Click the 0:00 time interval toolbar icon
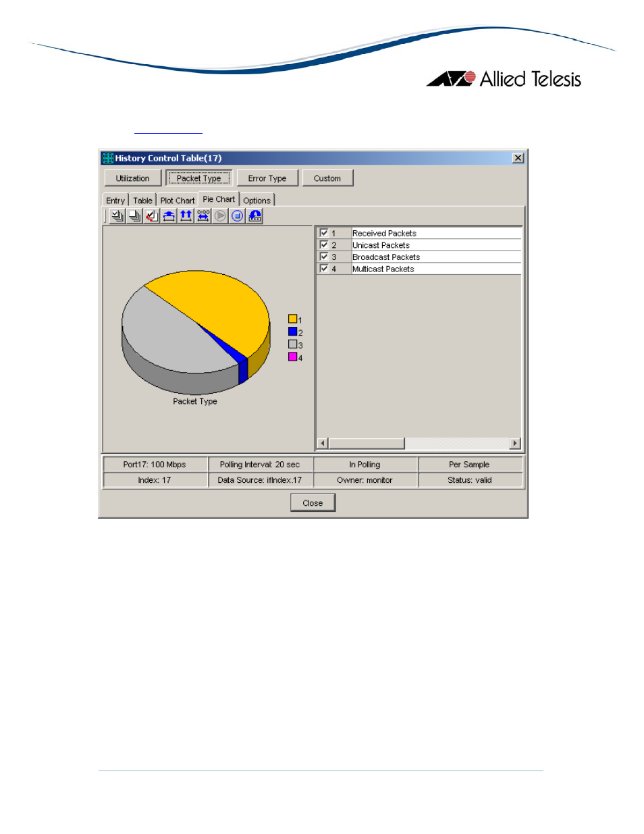 [203, 216]
